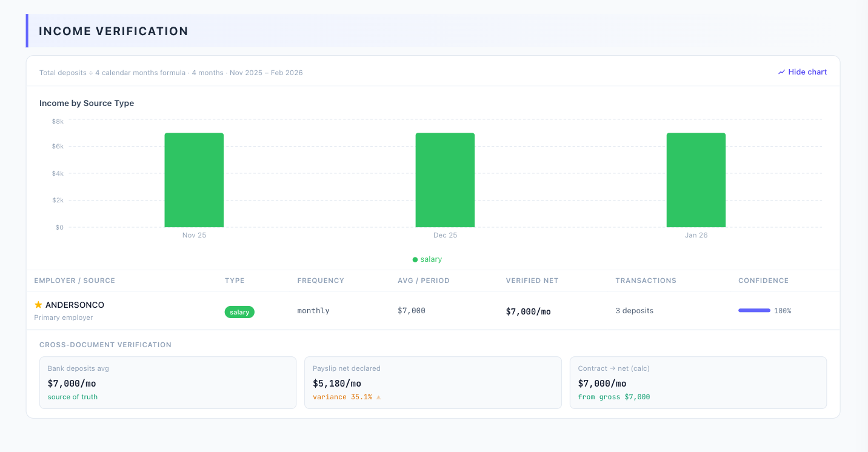Screen dimensions: 868x452
Task: Sort by Confidence column header
Action: [763, 281]
